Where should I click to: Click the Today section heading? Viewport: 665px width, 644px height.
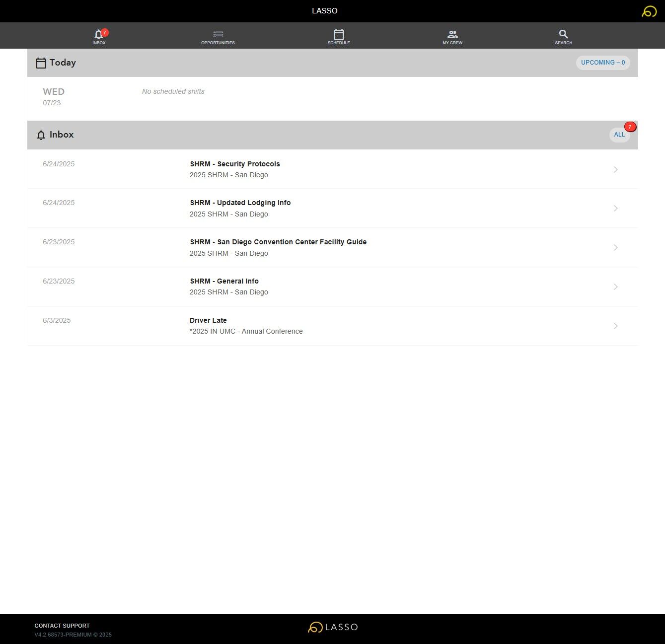click(x=63, y=63)
